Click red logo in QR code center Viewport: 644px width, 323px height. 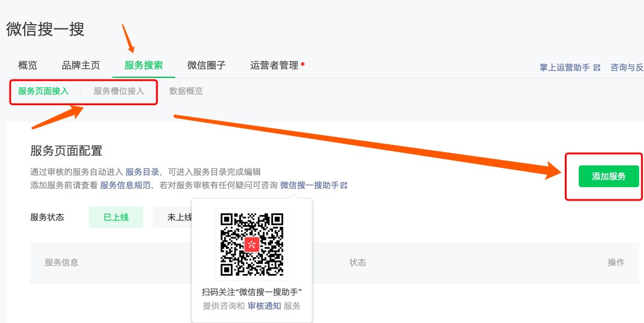(251, 245)
